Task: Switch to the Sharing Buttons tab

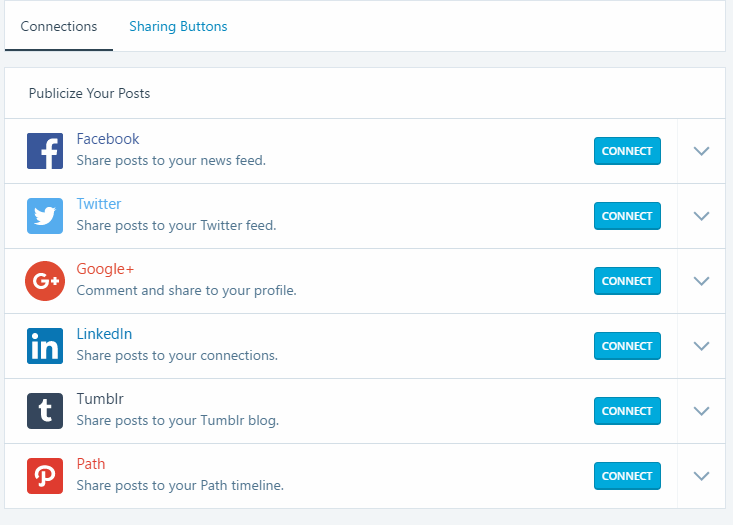Action: [178, 27]
